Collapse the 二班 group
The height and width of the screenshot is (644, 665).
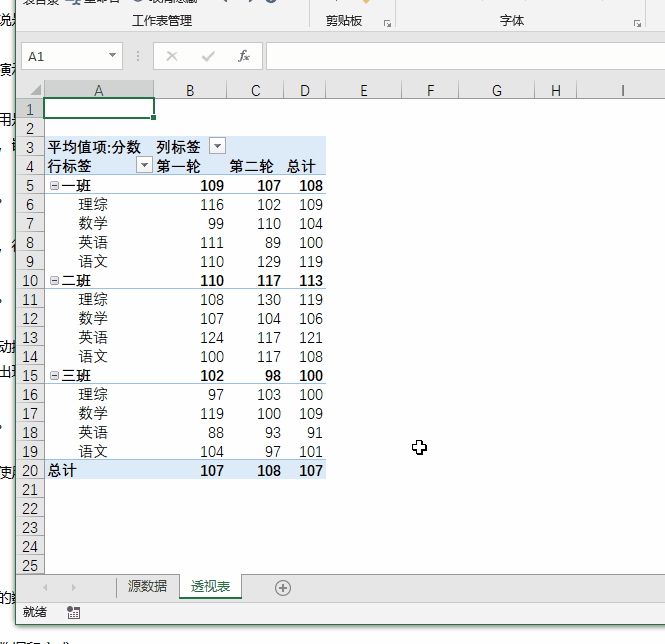click(54, 281)
